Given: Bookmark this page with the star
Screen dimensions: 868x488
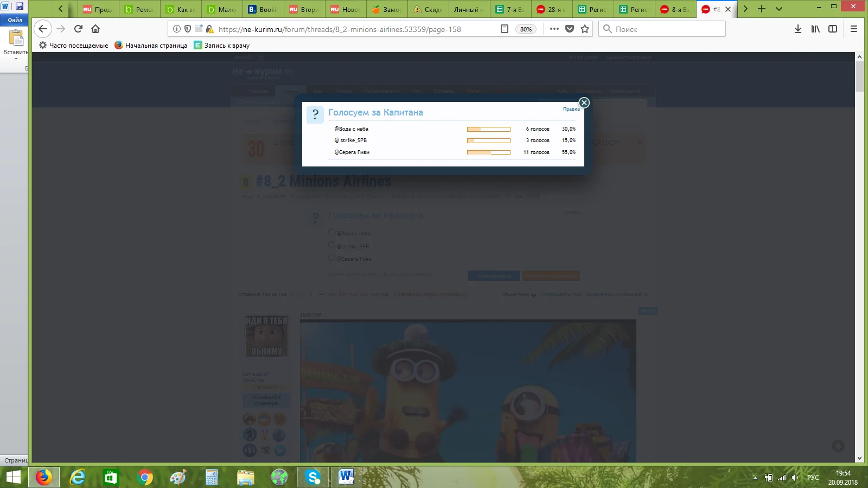Looking at the screenshot, I should (x=585, y=29).
